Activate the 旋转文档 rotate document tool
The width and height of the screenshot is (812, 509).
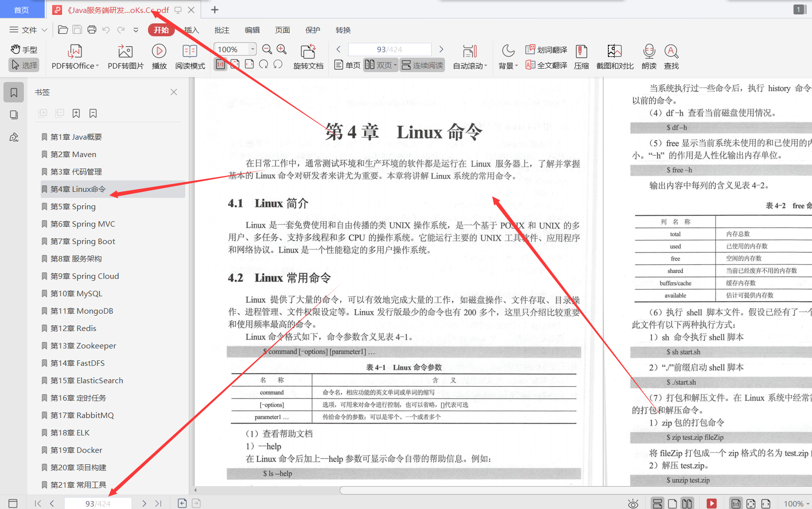(x=308, y=56)
